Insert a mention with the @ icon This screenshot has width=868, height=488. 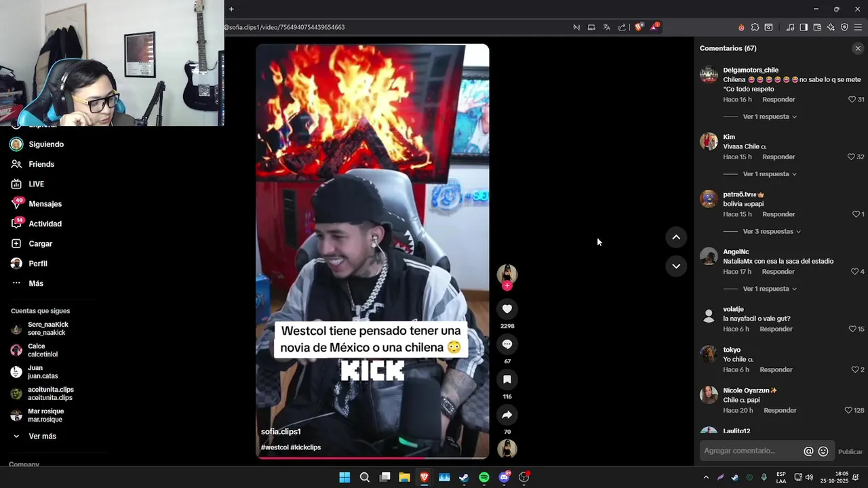click(808, 451)
